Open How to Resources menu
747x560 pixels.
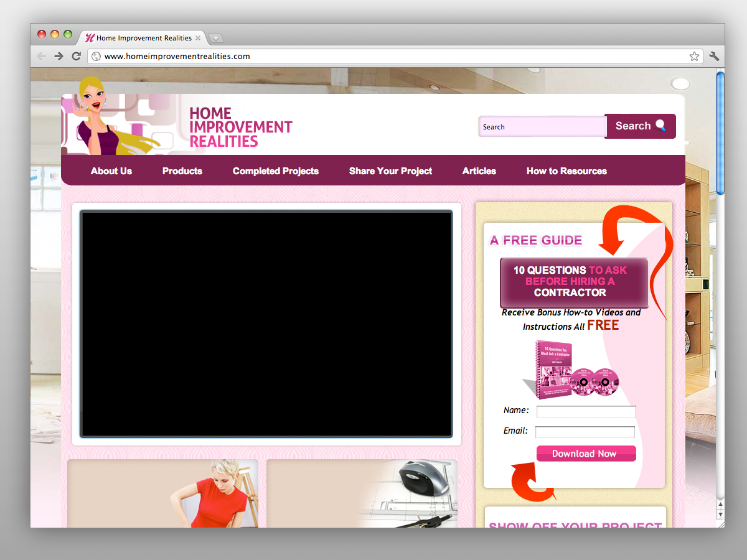click(x=566, y=171)
